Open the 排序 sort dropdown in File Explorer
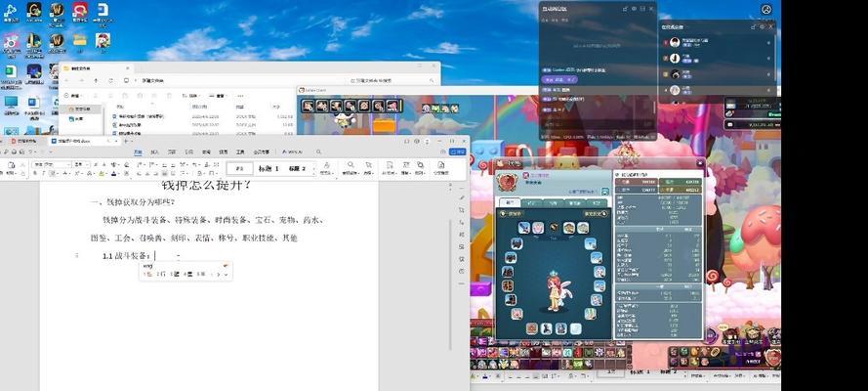The image size is (868, 391). (192, 95)
